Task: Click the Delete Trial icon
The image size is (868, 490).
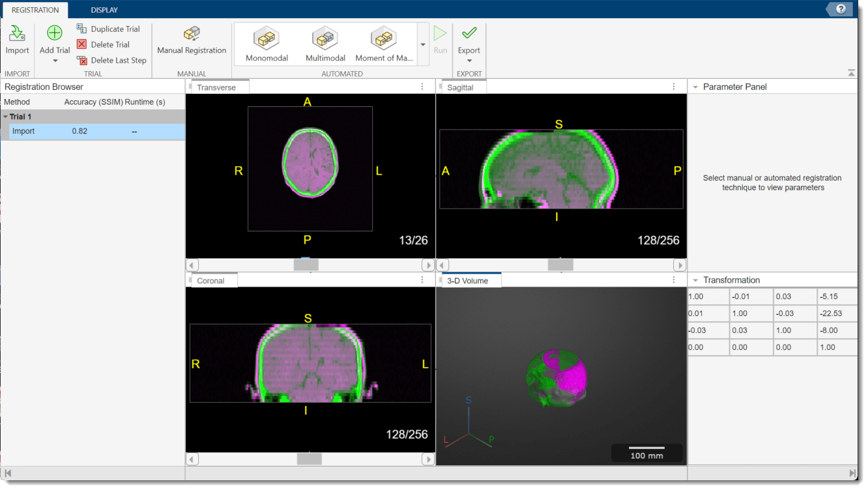Action: pos(81,44)
